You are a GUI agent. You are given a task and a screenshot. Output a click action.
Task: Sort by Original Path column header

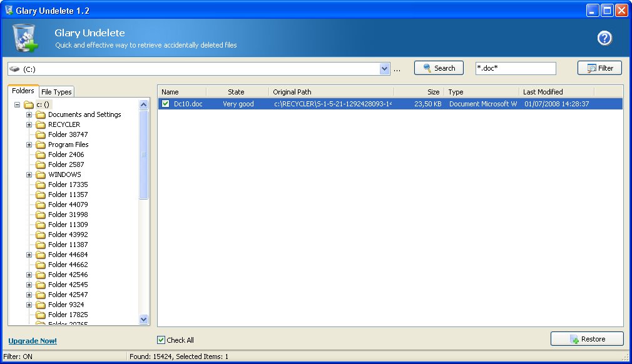pos(331,92)
